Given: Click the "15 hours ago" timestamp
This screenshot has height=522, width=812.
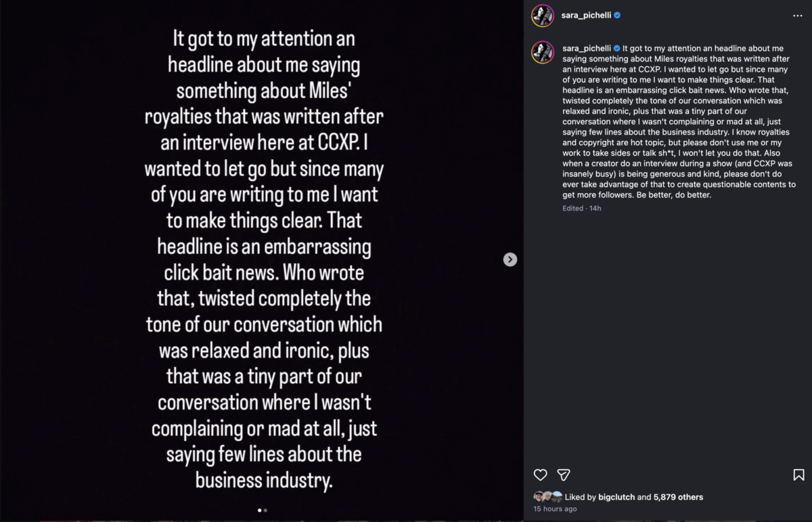Looking at the screenshot, I should click(x=555, y=509).
